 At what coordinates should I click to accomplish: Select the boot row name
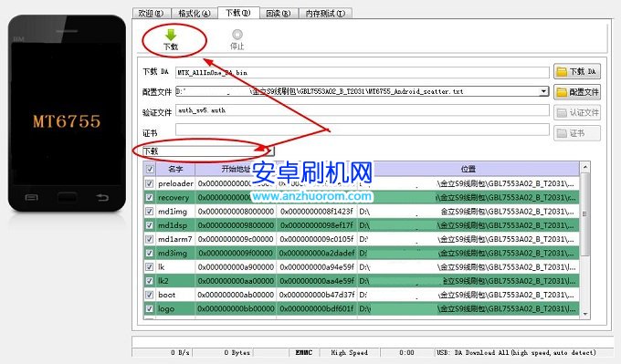coord(167,295)
